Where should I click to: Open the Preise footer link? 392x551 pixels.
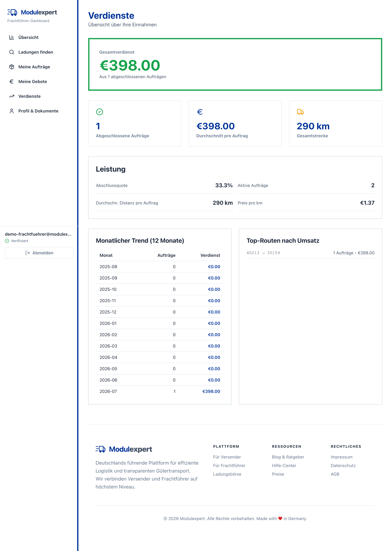coord(278,474)
